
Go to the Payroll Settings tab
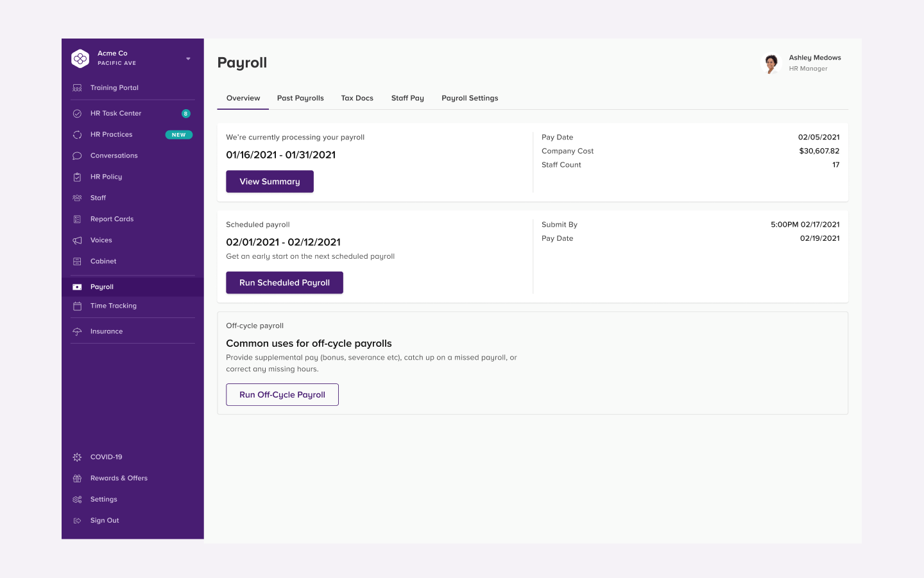click(470, 98)
